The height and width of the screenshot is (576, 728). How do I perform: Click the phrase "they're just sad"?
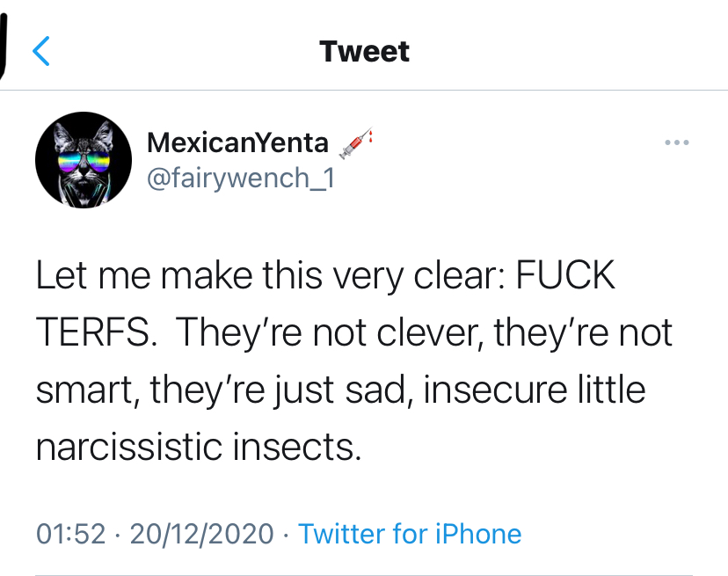281,390
